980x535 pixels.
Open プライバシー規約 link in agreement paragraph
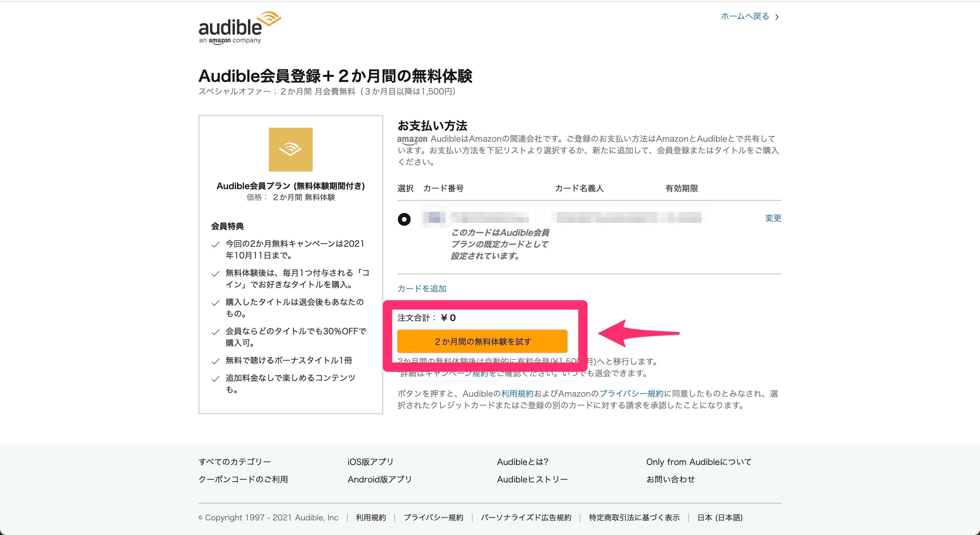point(631,394)
